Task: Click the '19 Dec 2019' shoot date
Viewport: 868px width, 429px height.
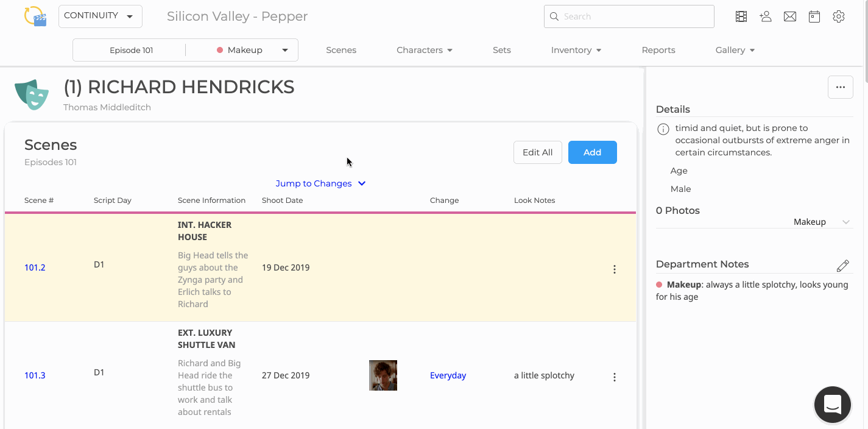Action: click(x=286, y=268)
